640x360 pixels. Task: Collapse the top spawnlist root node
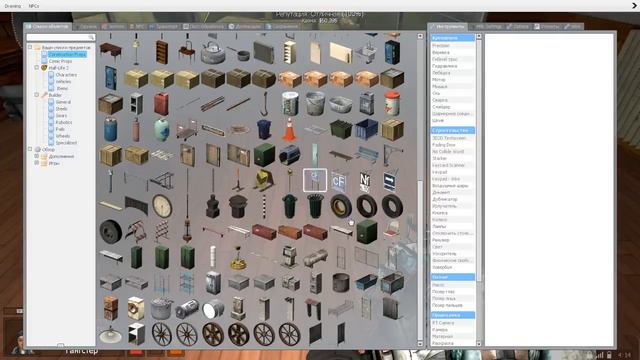[x=30, y=47]
